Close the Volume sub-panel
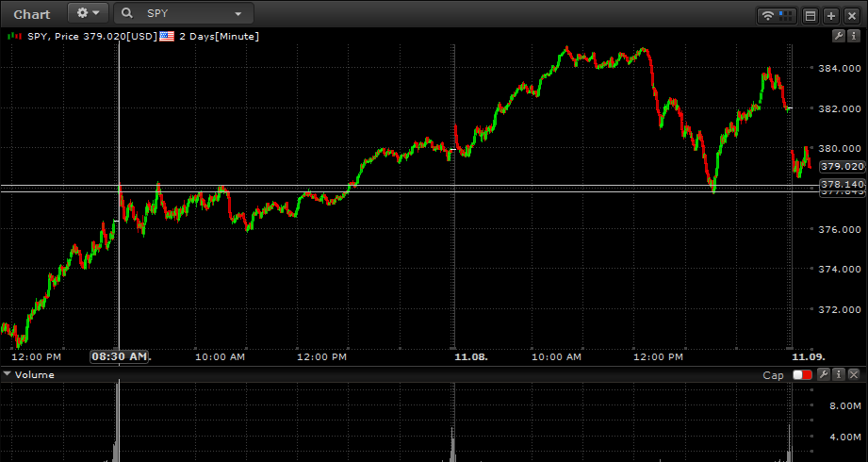 pyautogui.click(x=854, y=374)
